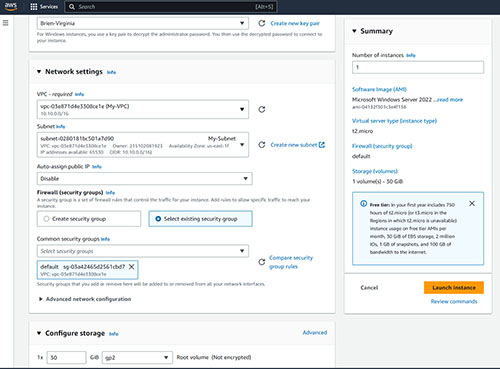Remove the default security group tag

click(132, 267)
